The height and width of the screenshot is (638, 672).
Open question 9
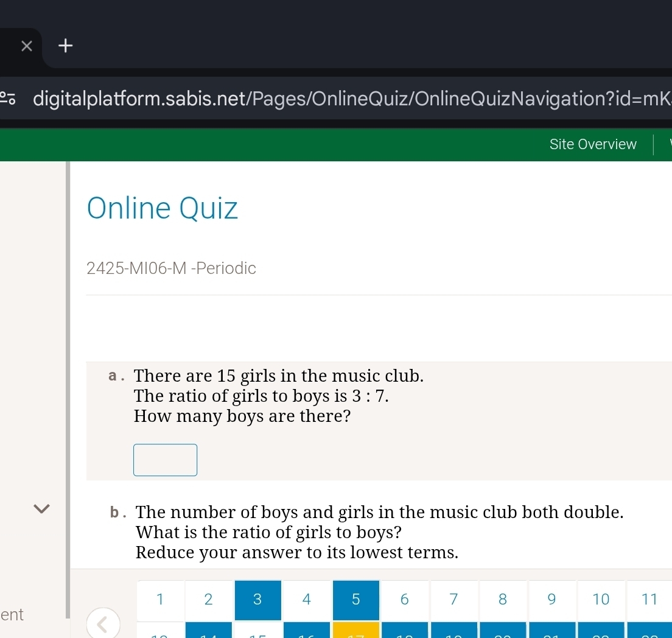coord(551,600)
